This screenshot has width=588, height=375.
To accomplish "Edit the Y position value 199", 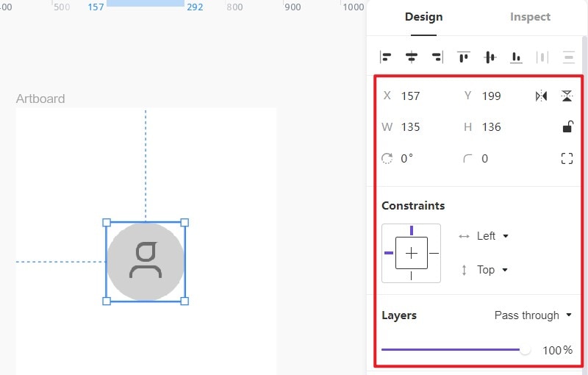I will tap(491, 96).
